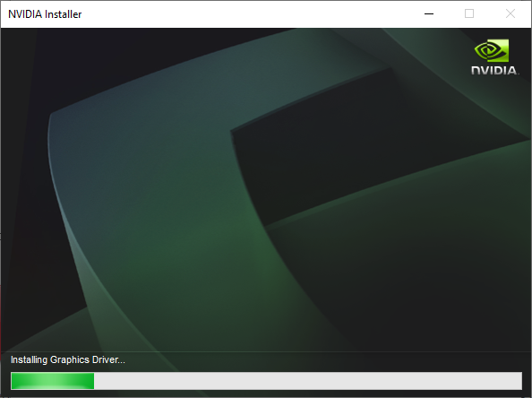
Task: Click the gray unfilled portion of progress bar
Action: click(x=308, y=381)
